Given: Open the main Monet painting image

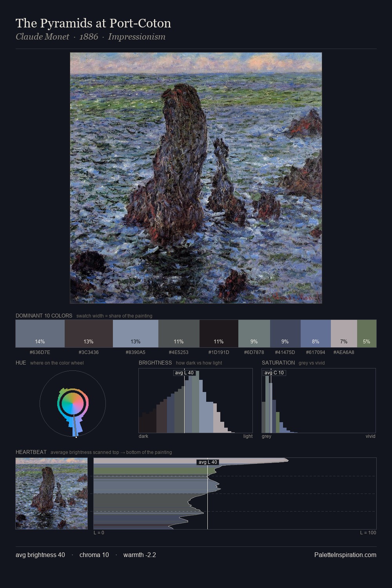Looking at the screenshot, I should pyautogui.click(x=196, y=178).
